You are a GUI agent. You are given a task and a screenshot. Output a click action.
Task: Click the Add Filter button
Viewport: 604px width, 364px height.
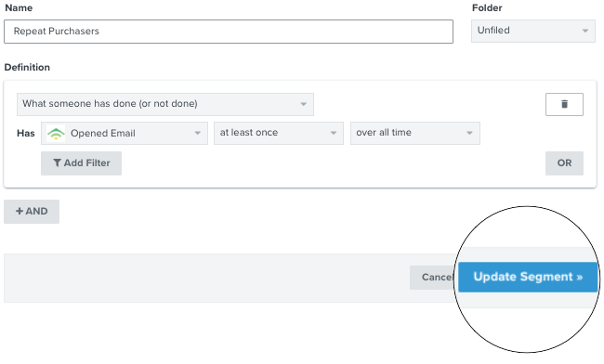(81, 163)
